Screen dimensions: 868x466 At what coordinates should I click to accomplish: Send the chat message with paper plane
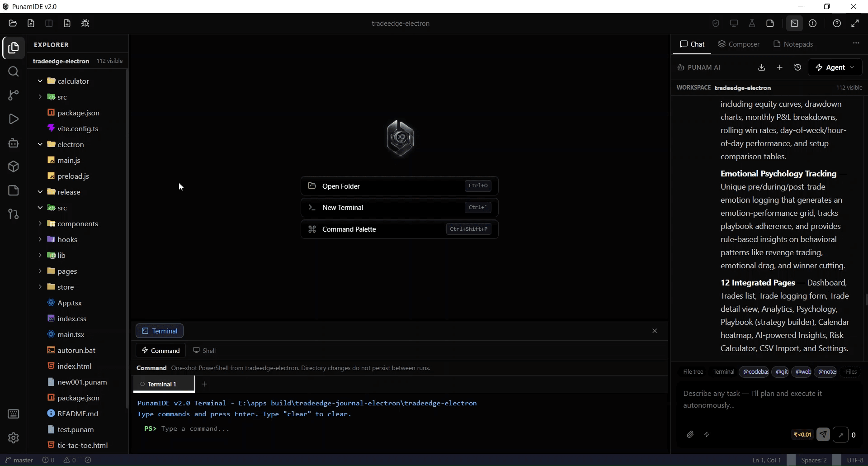823,435
